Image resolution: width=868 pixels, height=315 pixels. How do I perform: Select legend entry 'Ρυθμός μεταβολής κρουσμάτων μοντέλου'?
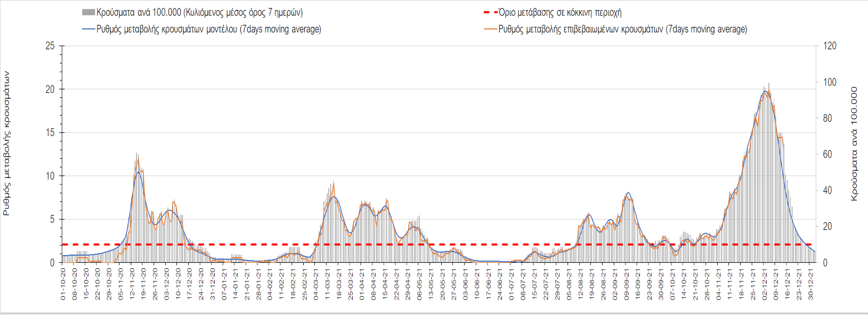[168, 29]
